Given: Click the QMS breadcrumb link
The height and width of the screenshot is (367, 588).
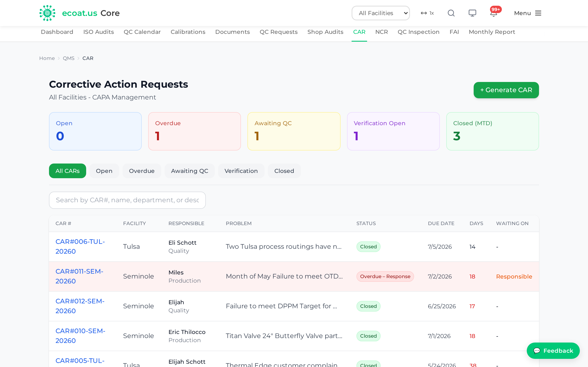Looking at the screenshot, I should coord(69,58).
